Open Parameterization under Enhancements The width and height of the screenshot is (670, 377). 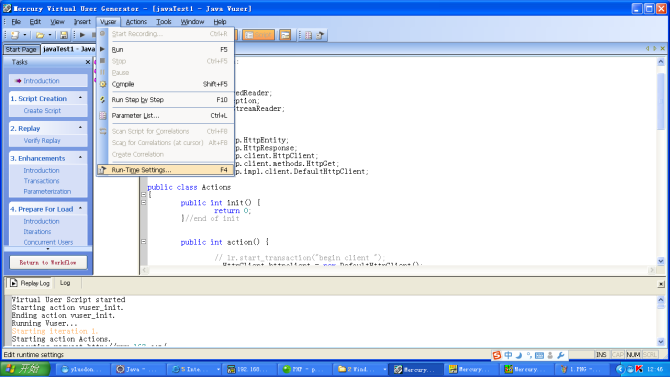pyautogui.click(x=47, y=191)
